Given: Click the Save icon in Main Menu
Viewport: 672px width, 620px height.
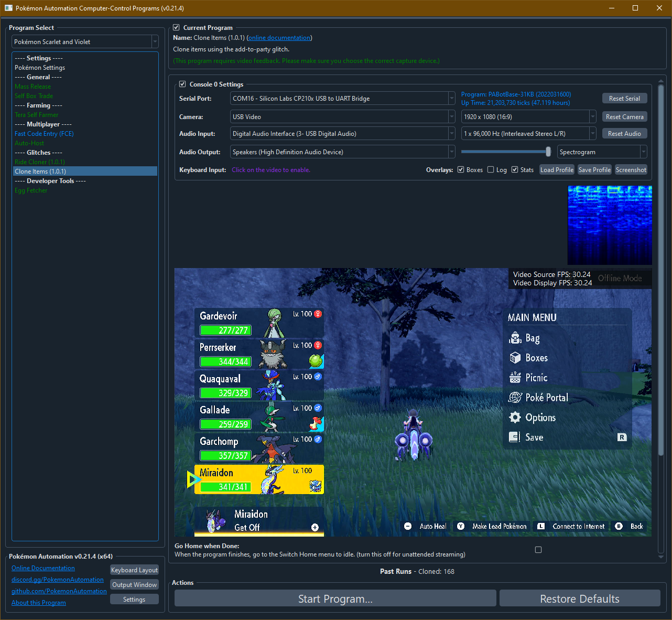Looking at the screenshot, I should click(514, 437).
